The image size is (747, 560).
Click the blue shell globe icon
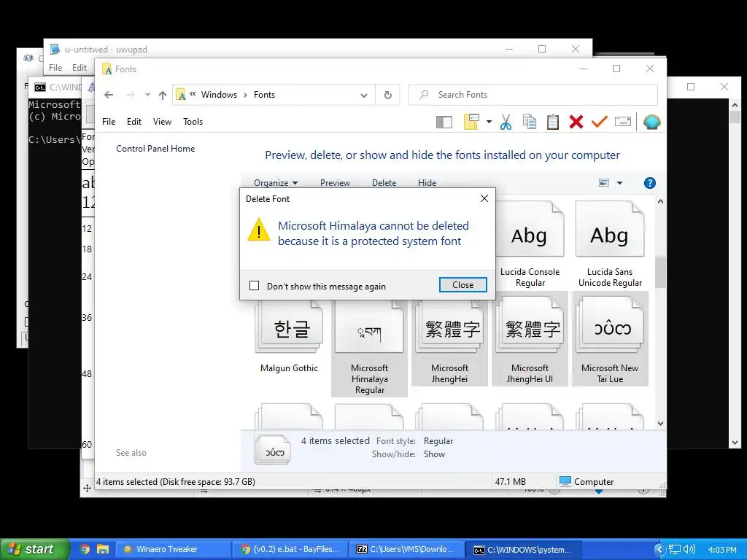[x=651, y=122]
